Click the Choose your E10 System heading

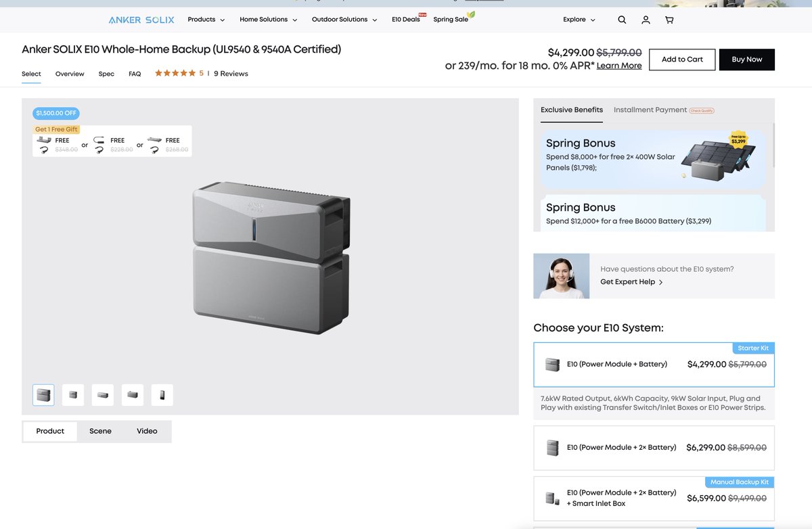[598, 328]
